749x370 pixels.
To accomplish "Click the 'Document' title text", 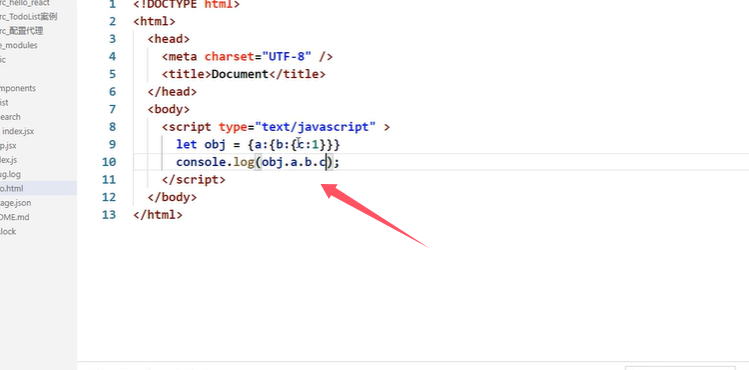I will tap(240, 74).
